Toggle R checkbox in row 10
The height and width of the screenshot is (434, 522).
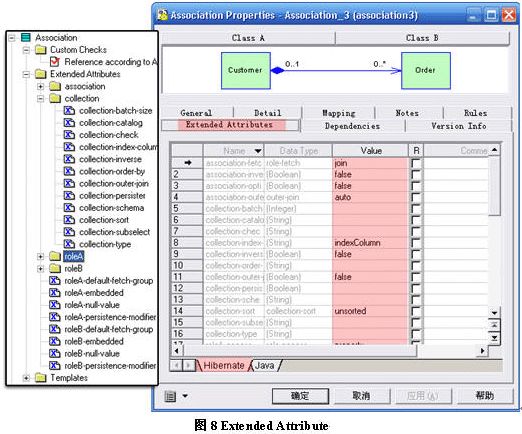tap(416, 266)
